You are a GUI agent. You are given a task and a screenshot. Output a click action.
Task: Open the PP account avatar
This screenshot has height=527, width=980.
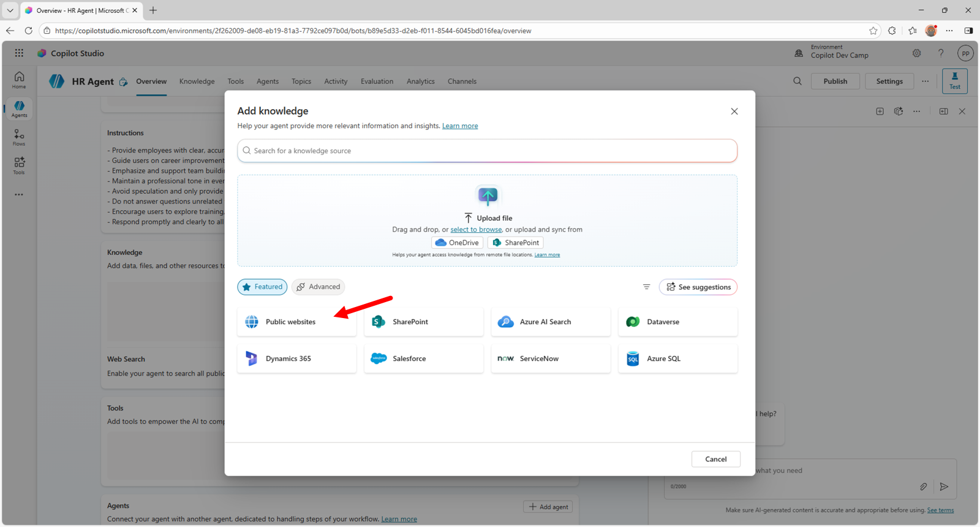965,53
